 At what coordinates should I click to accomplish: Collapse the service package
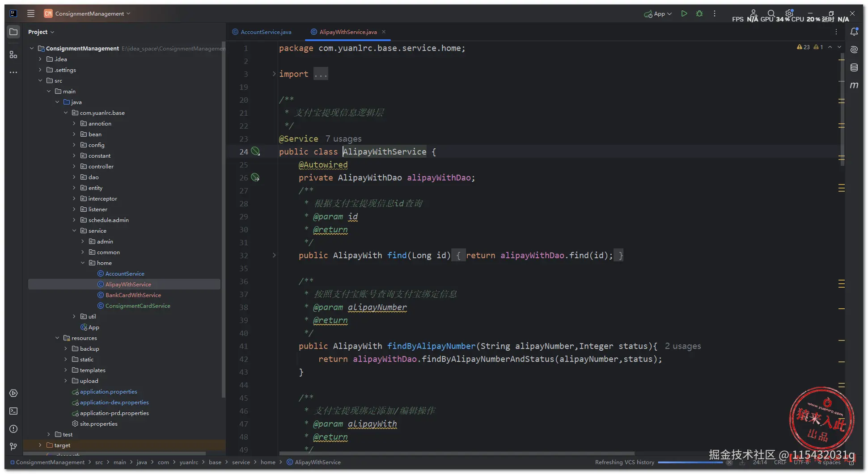pos(74,231)
